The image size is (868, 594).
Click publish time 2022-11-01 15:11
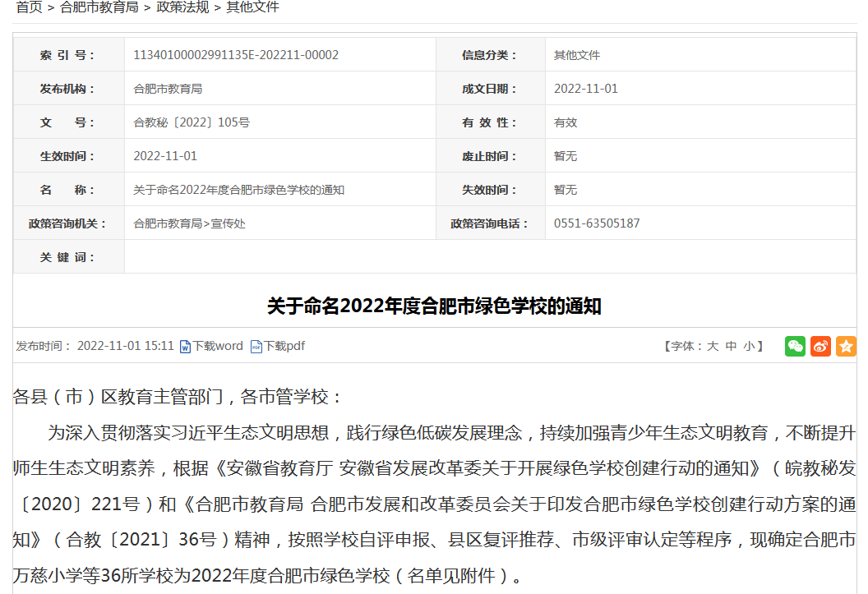coord(125,346)
